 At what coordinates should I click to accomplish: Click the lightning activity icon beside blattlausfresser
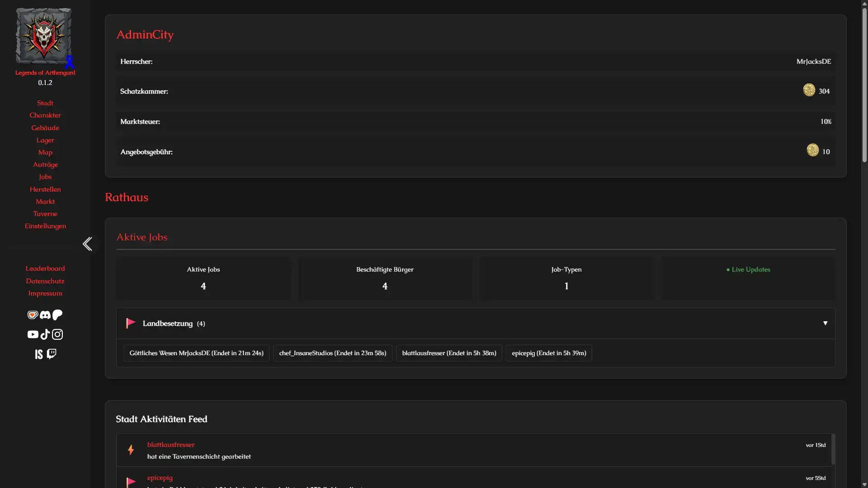[131, 450]
